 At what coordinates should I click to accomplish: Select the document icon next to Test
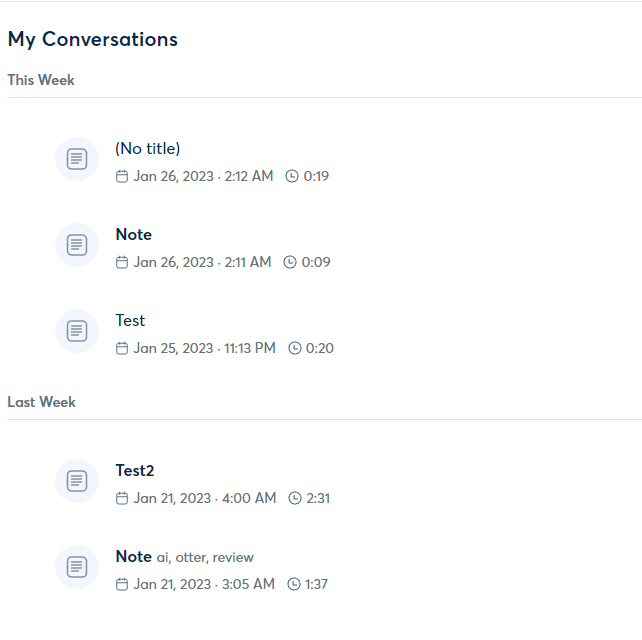click(x=77, y=331)
